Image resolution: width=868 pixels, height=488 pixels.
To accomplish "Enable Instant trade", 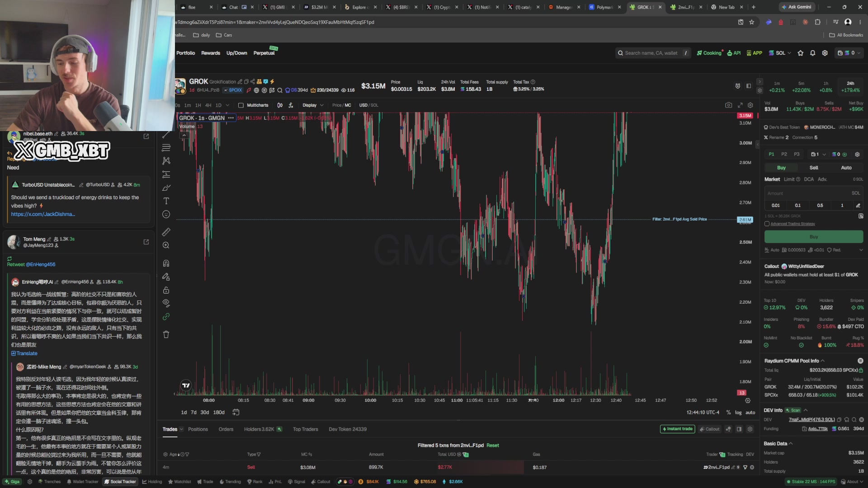I will click(x=678, y=429).
